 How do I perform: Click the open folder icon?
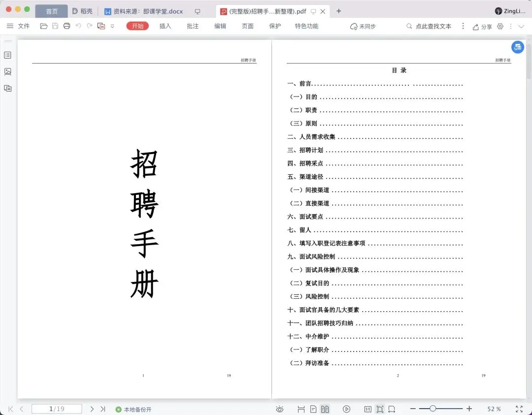[44, 26]
